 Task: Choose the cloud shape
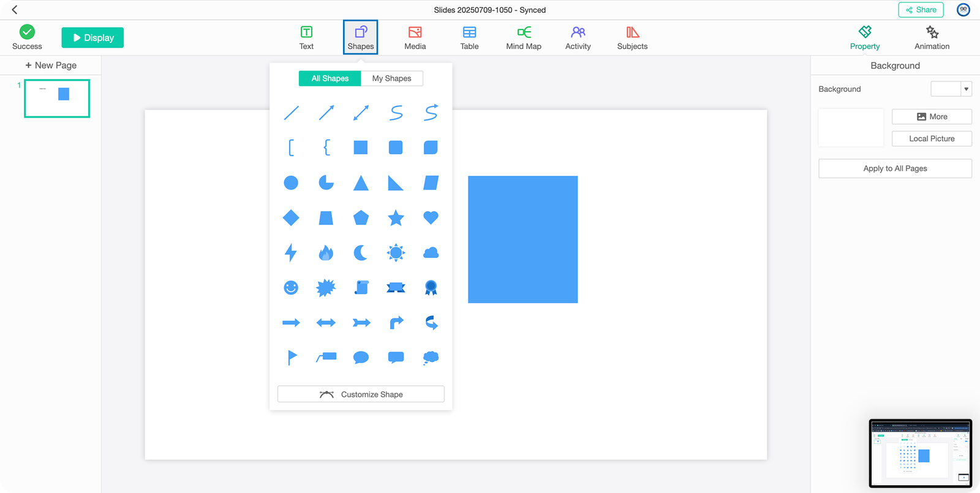[x=431, y=252]
